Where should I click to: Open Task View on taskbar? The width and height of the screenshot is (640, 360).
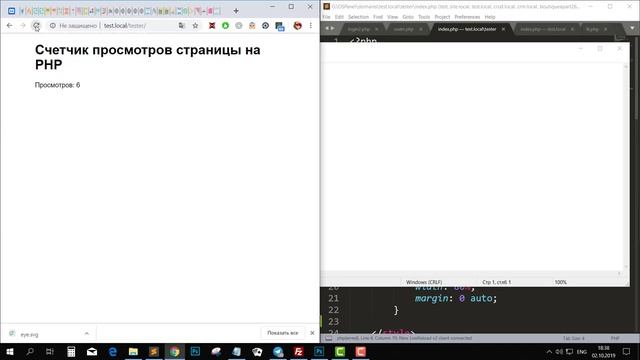coord(50,351)
